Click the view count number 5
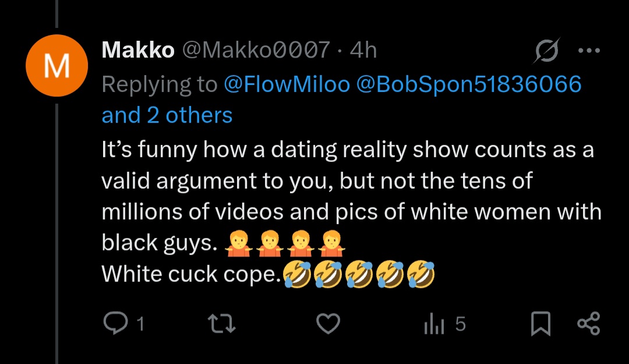 (460, 324)
